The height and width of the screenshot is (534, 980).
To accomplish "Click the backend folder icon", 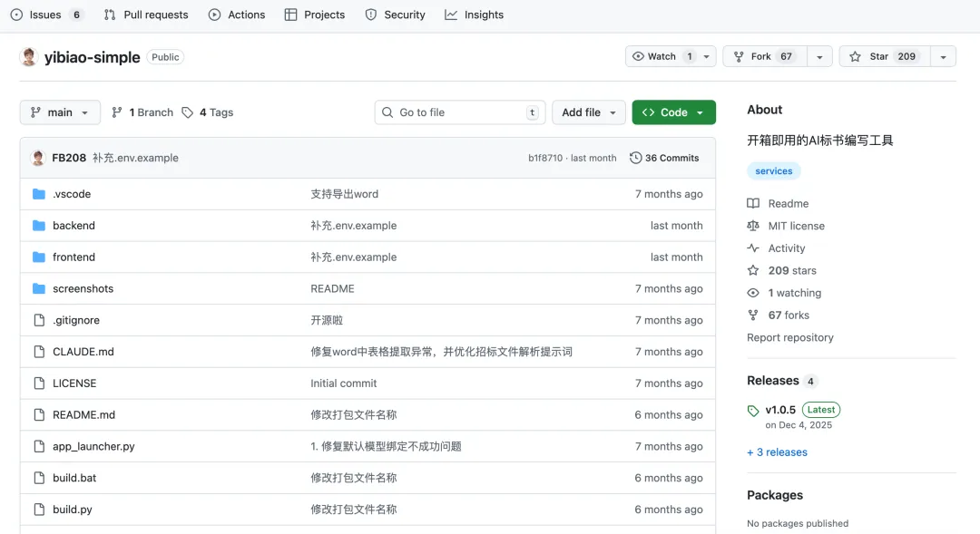I will pos(39,226).
